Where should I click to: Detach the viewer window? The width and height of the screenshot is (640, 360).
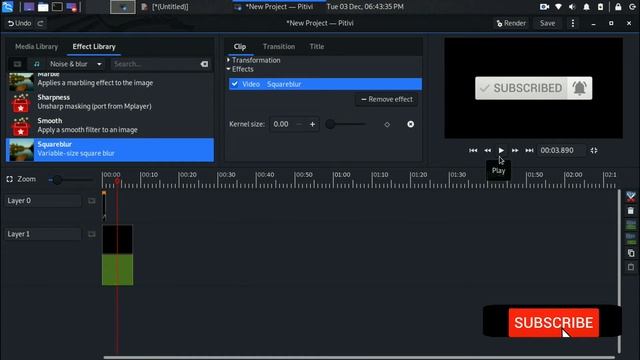(594, 150)
